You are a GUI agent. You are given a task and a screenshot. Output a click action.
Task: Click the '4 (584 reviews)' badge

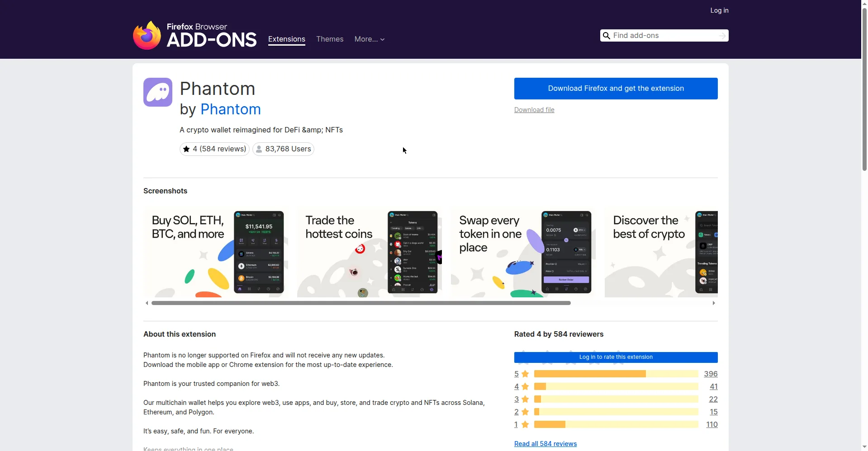[x=214, y=149]
